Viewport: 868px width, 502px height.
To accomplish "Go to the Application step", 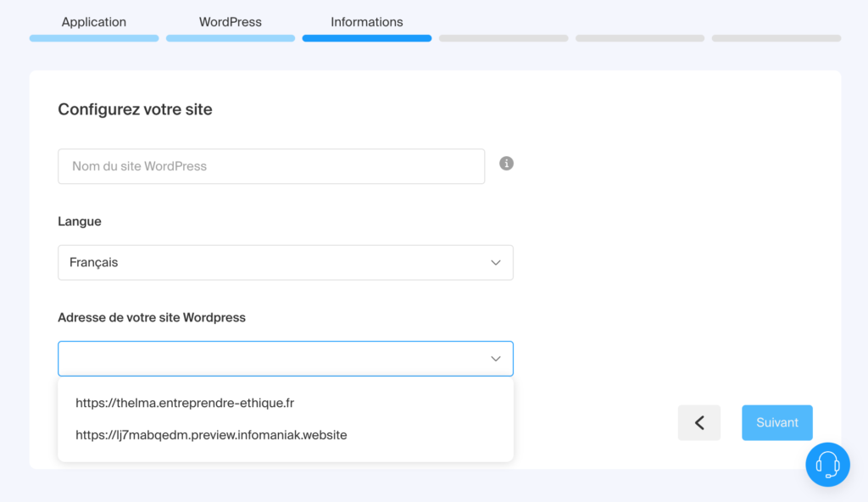I will pos(93,22).
